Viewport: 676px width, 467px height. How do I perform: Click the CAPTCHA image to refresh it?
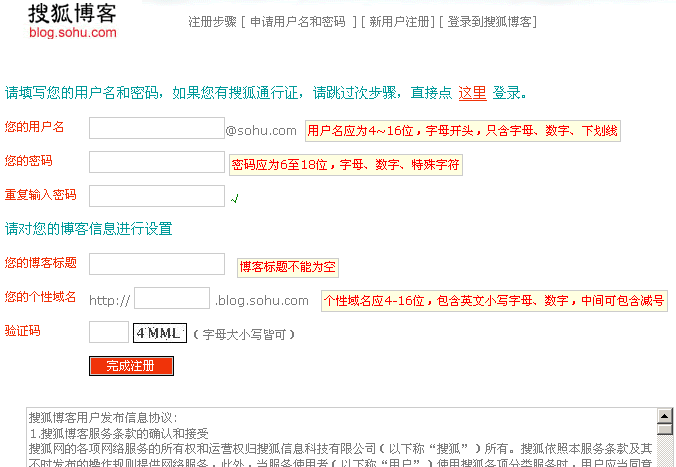coord(160,332)
